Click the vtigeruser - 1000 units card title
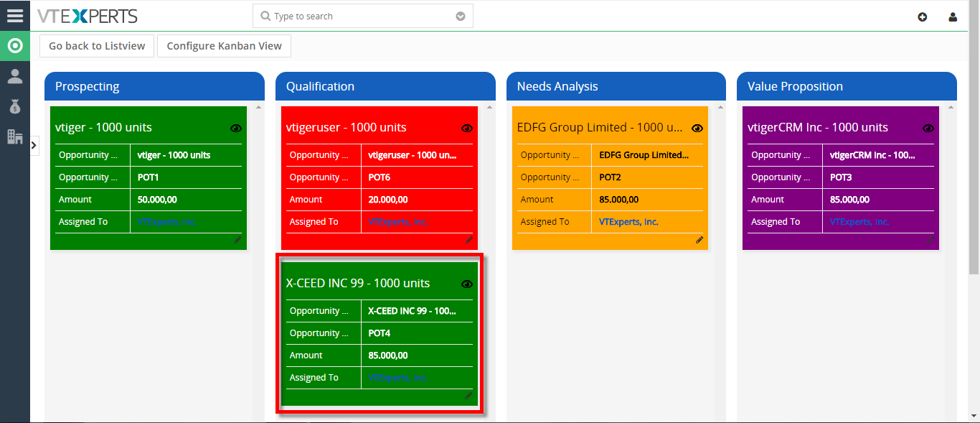The image size is (980, 423). pos(347,127)
